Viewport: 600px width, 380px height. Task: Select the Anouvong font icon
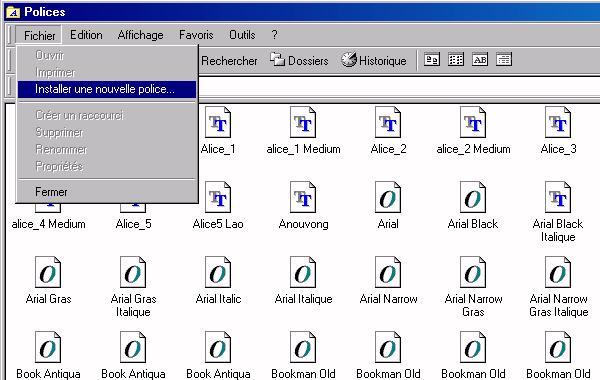point(303,197)
